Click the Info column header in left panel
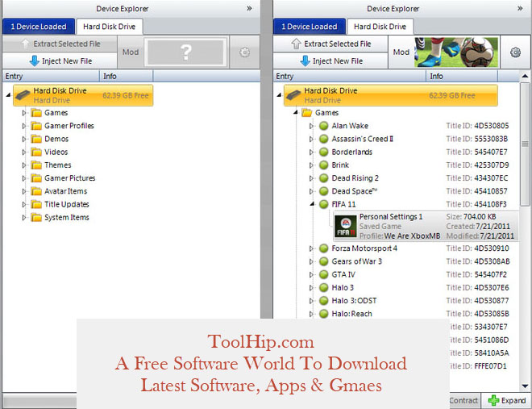The height and width of the screenshot is (409, 532). coord(127,76)
